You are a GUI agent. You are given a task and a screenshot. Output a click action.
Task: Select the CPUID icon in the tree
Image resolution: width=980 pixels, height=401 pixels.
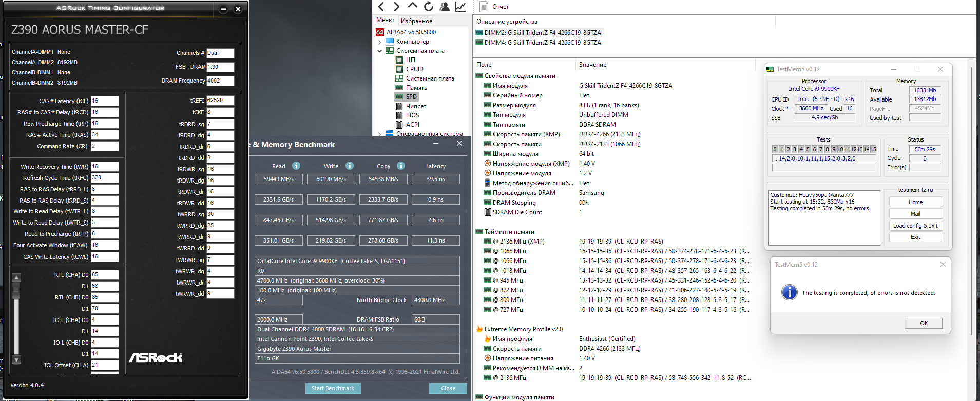[399, 69]
